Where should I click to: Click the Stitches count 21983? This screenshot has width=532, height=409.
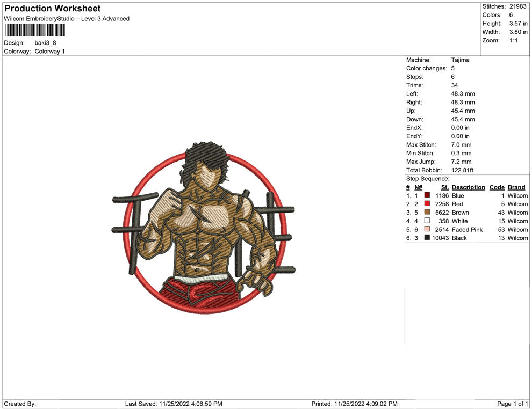click(x=517, y=6)
